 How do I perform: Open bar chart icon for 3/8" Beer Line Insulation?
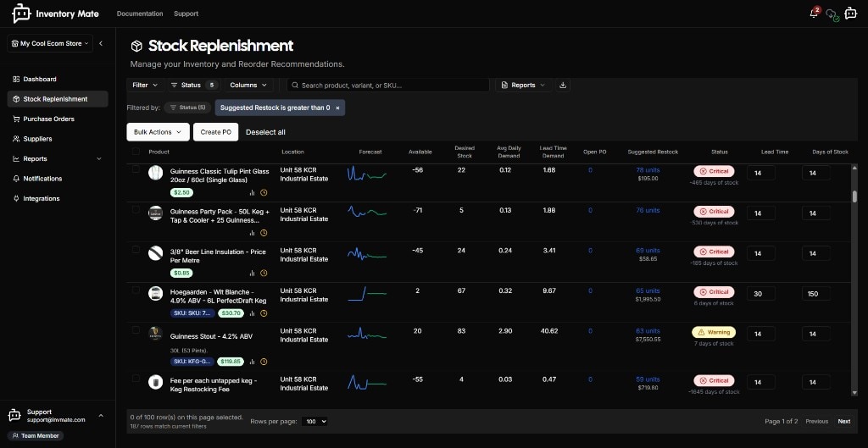tap(252, 274)
